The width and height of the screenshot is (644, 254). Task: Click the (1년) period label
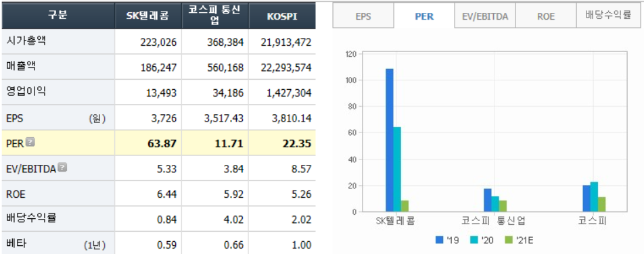tap(95, 245)
